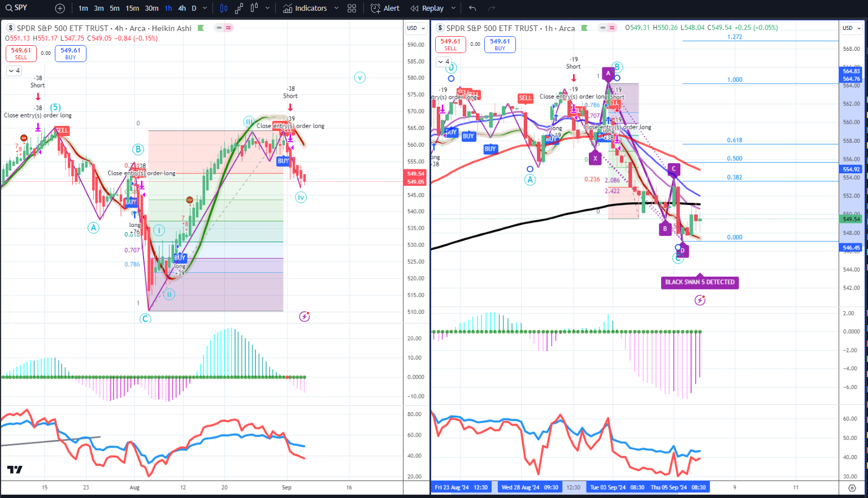Open the Indicators dialog

(305, 8)
